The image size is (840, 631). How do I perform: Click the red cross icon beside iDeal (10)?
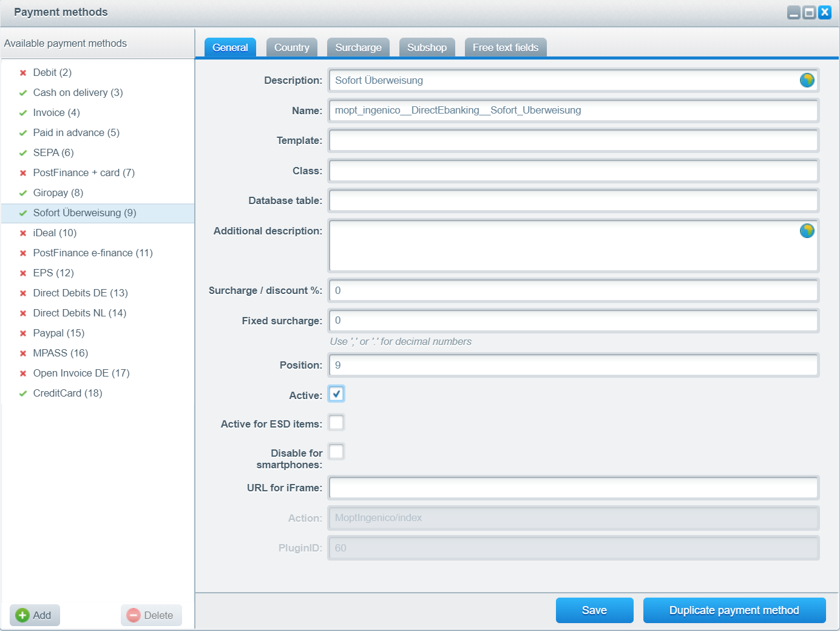tap(23, 233)
